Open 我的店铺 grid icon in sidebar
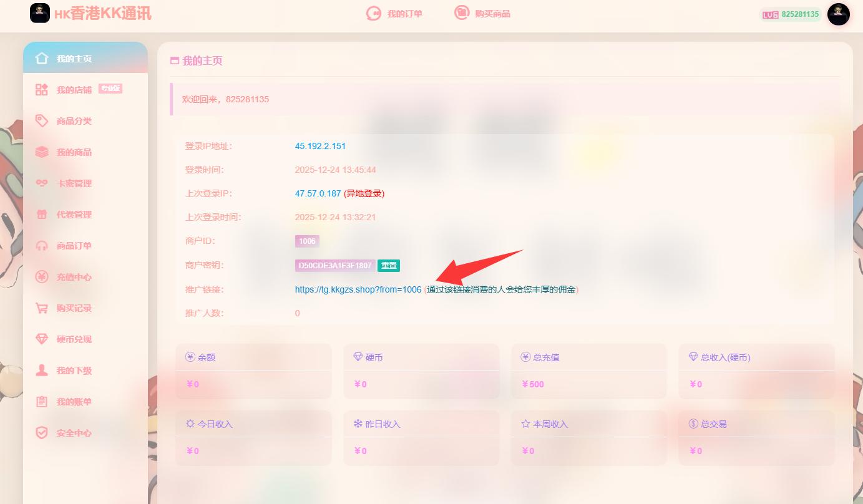This screenshot has height=504, width=863. click(x=42, y=90)
